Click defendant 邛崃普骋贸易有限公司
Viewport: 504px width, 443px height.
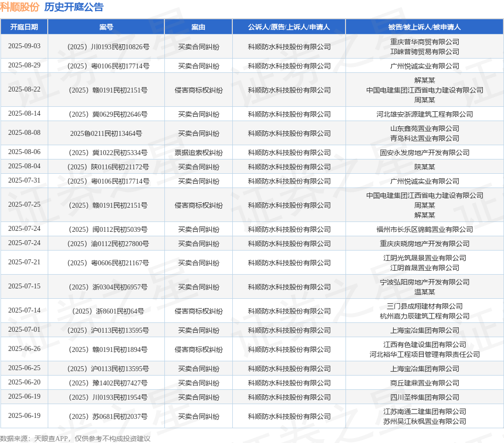click(425, 52)
